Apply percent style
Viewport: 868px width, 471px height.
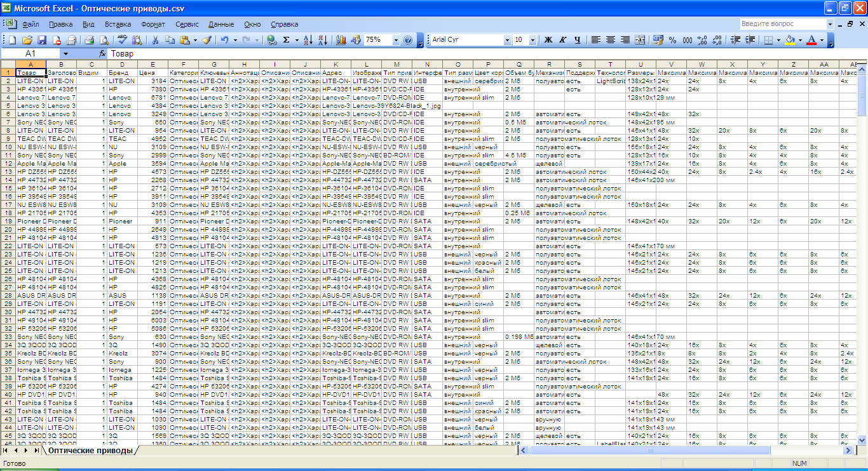click(673, 40)
